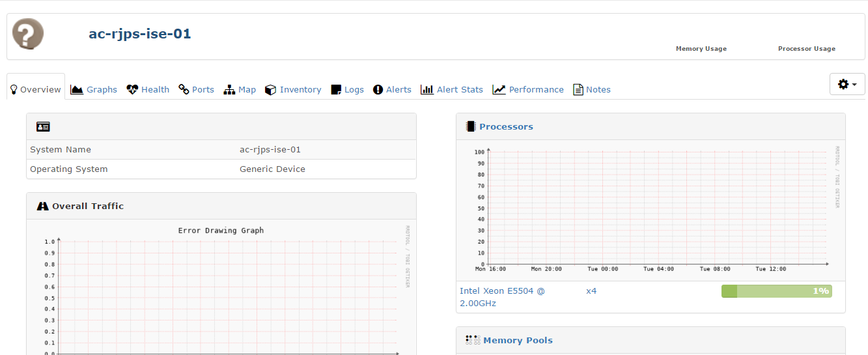
Task: Click the Map sitemap icon
Action: click(x=229, y=89)
